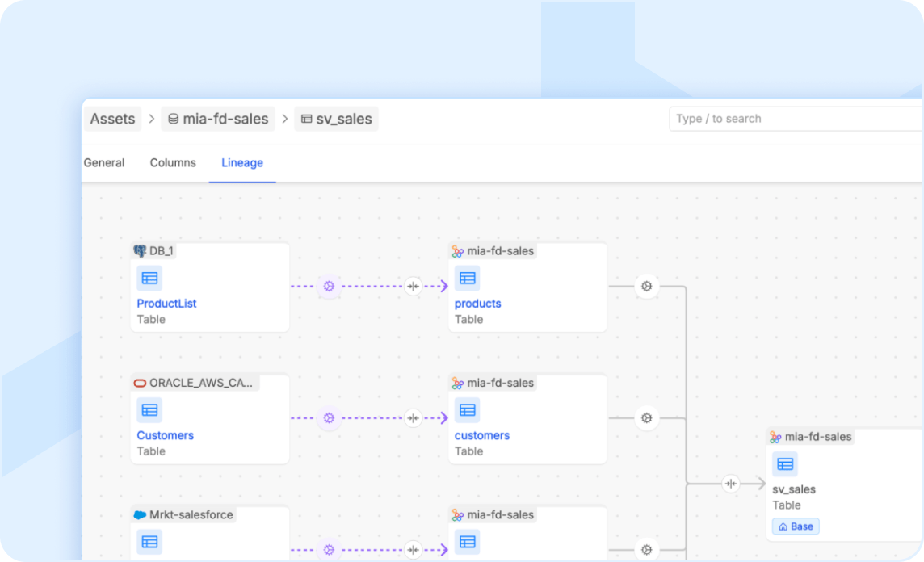Click the merge node before products table
Viewport: 924px width, 562px height.
[413, 287]
